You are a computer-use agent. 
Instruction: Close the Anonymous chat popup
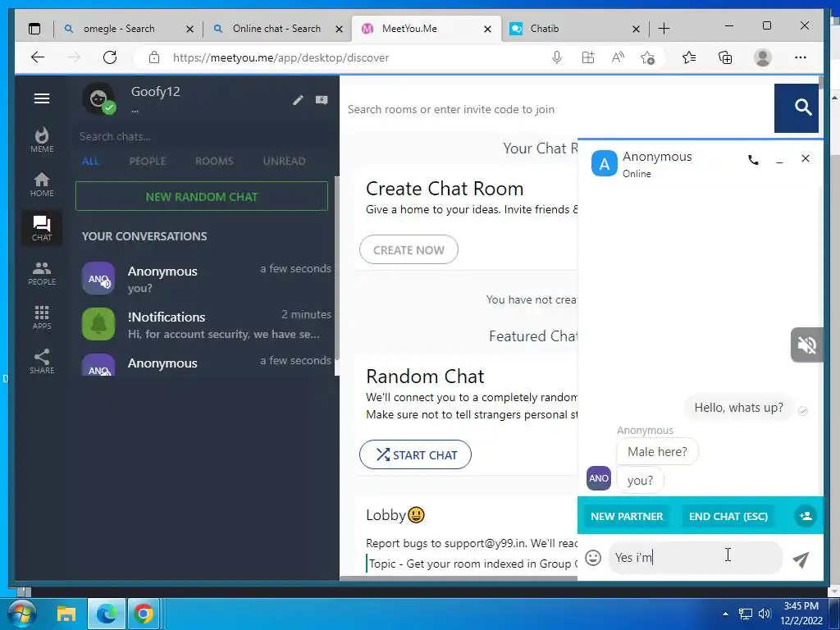pos(806,158)
